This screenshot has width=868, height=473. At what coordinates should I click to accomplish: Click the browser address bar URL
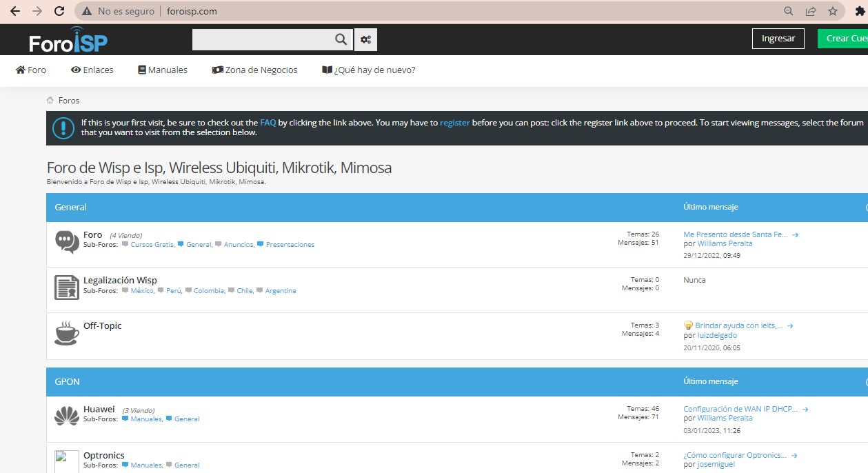point(192,11)
